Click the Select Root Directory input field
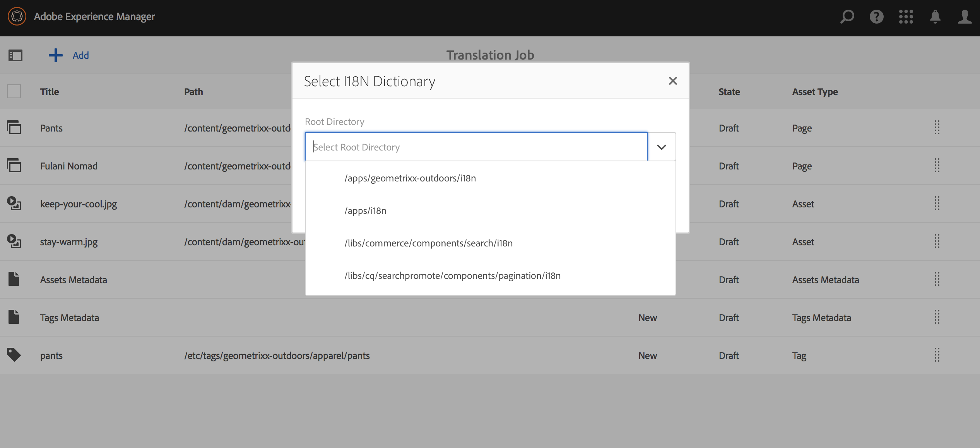Image resolution: width=980 pixels, height=448 pixels. (476, 147)
